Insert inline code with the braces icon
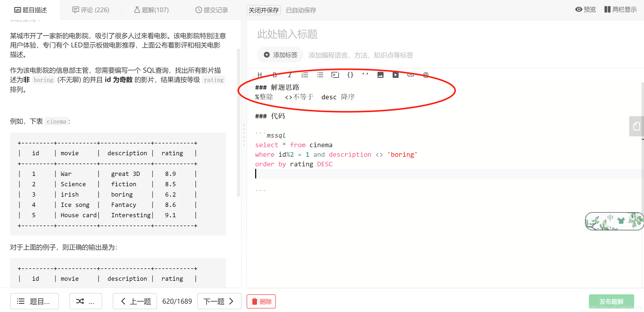This screenshot has height=312, width=644. pyautogui.click(x=350, y=75)
